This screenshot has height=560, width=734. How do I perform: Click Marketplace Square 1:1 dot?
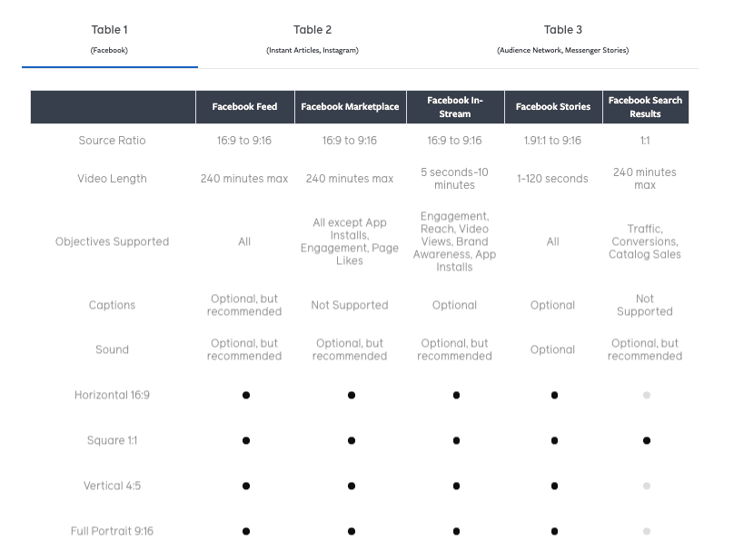pos(352,441)
